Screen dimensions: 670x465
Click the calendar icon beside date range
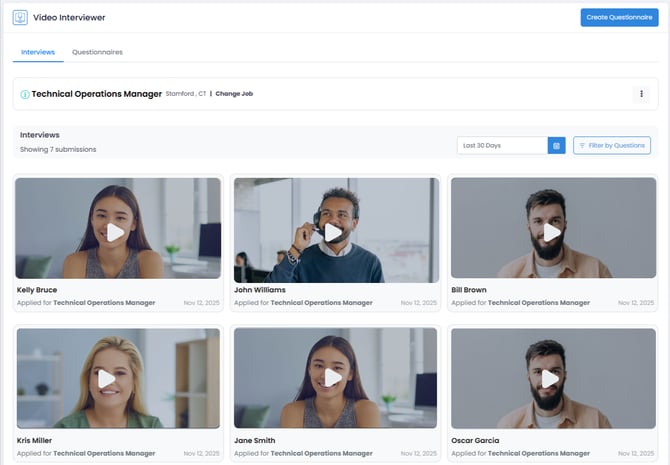pyautogui.click(x=556, y=146)
